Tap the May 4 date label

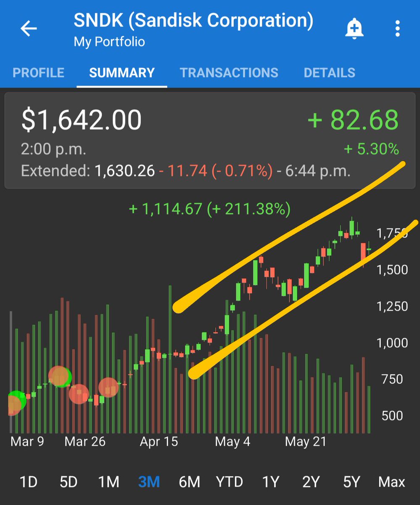[232, 442]
